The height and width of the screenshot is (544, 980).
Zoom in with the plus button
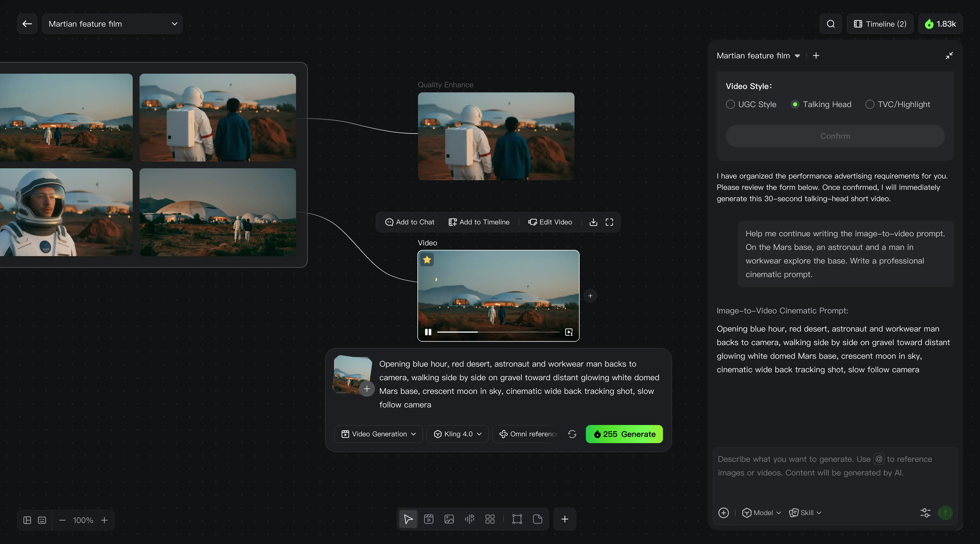pos(104,520)
